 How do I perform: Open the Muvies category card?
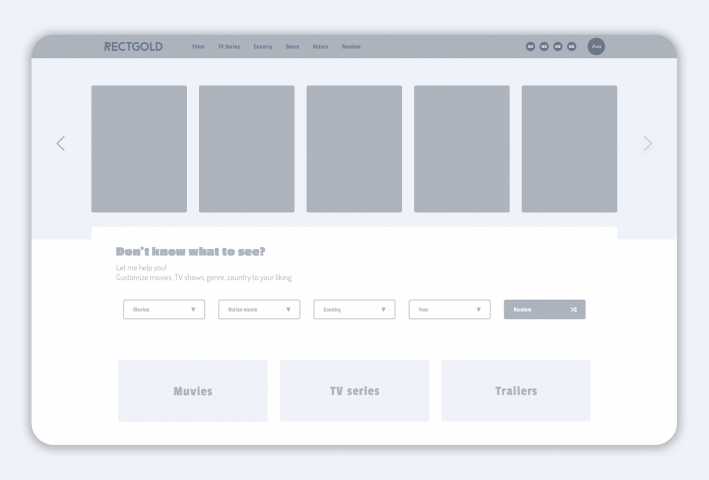(x=193, y=391)
